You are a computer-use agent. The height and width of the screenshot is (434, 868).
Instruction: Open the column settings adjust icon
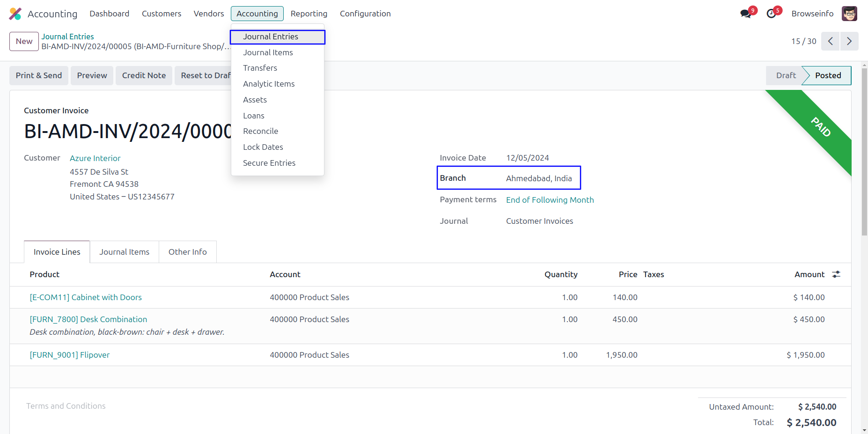click(x=836, y=274)
